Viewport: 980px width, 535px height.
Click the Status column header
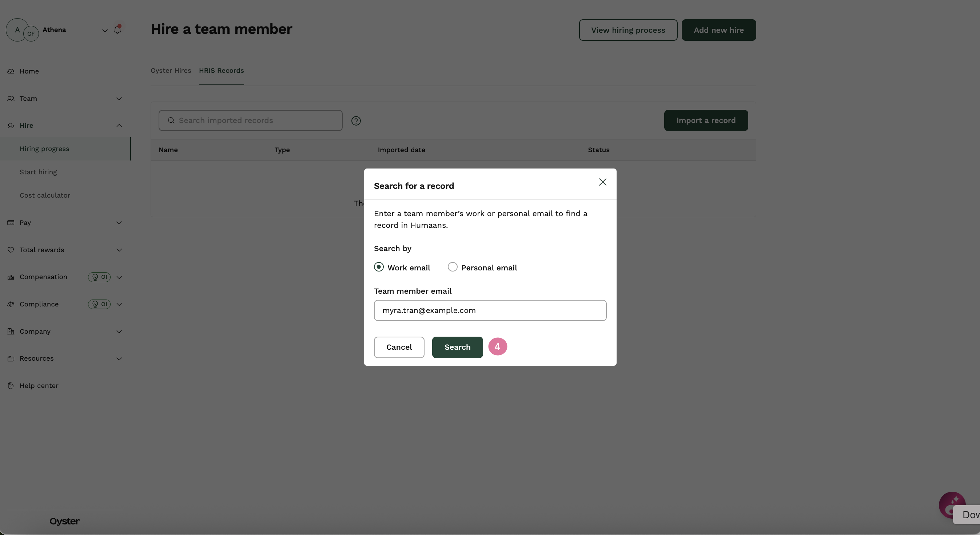pos(598,150)
